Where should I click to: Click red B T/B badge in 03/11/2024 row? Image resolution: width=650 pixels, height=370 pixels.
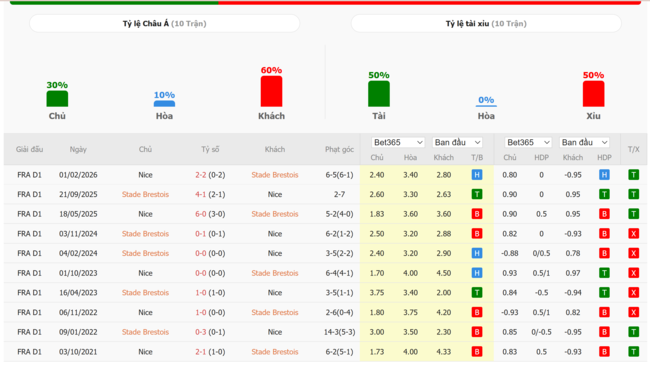tap(477, 234)
